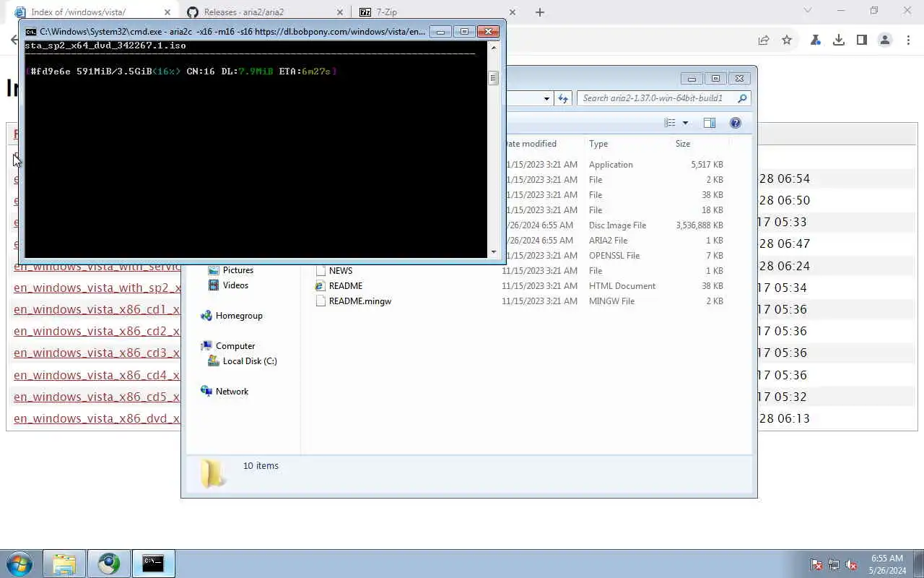This screenshot has width=924, height=578.
Task: Open the en_windows_vista_x86_dvd link
Action: coord(97,418)
